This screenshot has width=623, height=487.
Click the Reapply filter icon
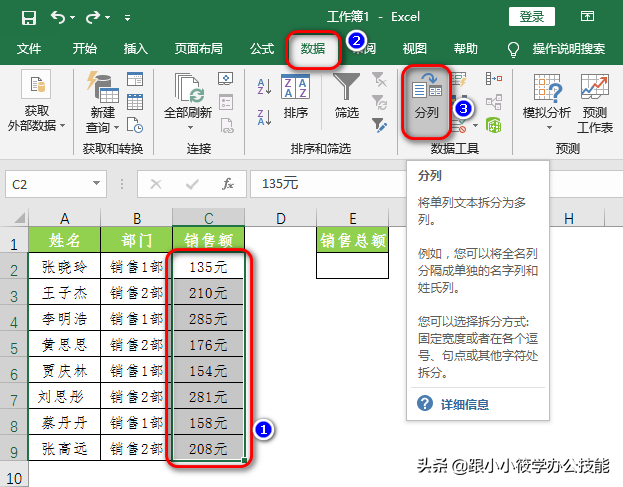point(379,102)
